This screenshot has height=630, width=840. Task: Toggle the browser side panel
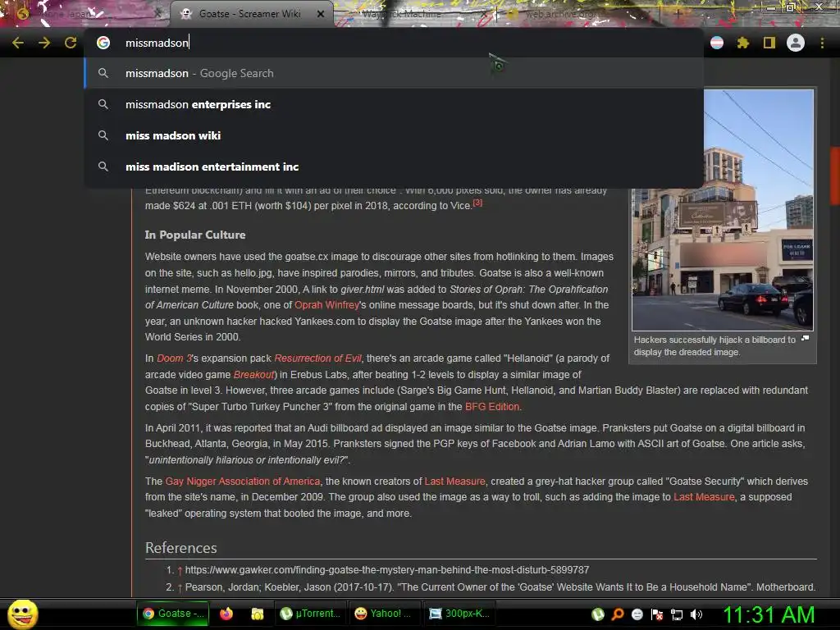click(x=769, y=43)
